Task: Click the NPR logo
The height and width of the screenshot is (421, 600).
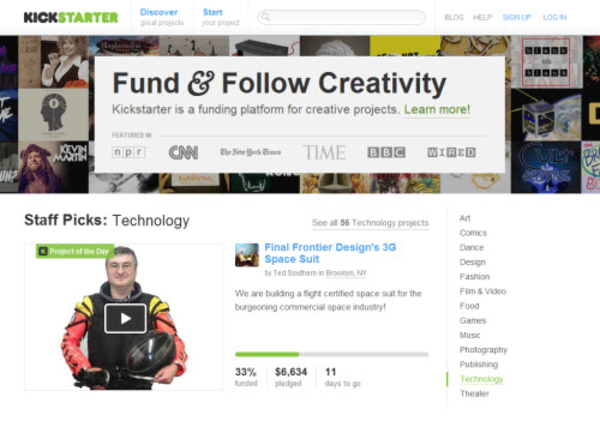Action: pos(129,152)
